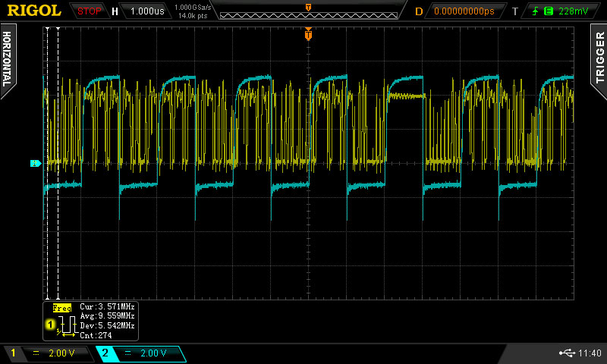Screen dimensions: 607x364
Task: Click the second dashed vertical cursor top handle
Action: [x=58, y=29]
